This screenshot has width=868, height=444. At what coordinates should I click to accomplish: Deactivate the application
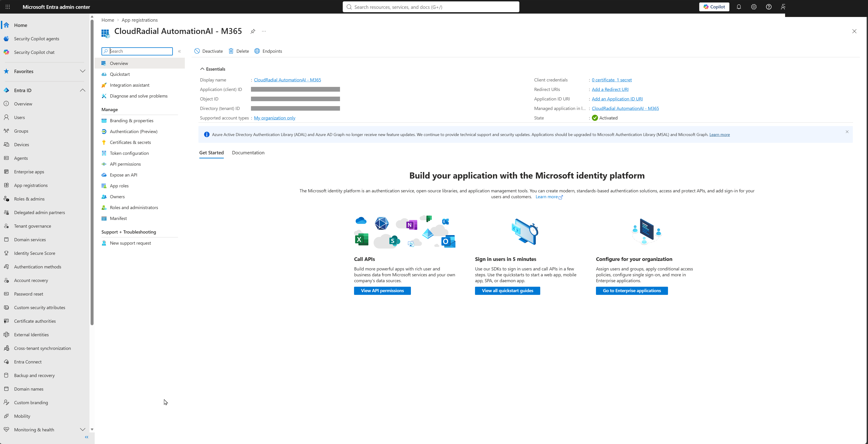(209, 51)
